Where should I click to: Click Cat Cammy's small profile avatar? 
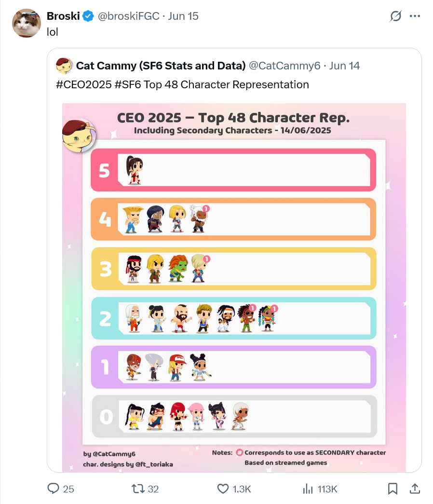coord(64,66)
